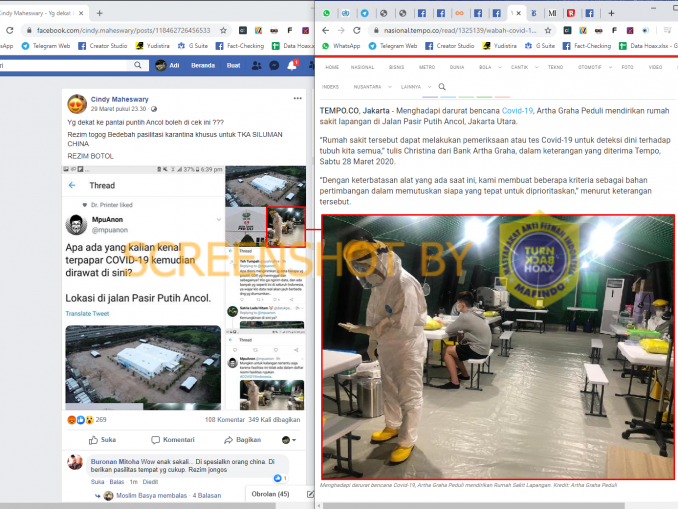Click the Buat button on Facebook
678x509 pixels.
coord(233,65)
